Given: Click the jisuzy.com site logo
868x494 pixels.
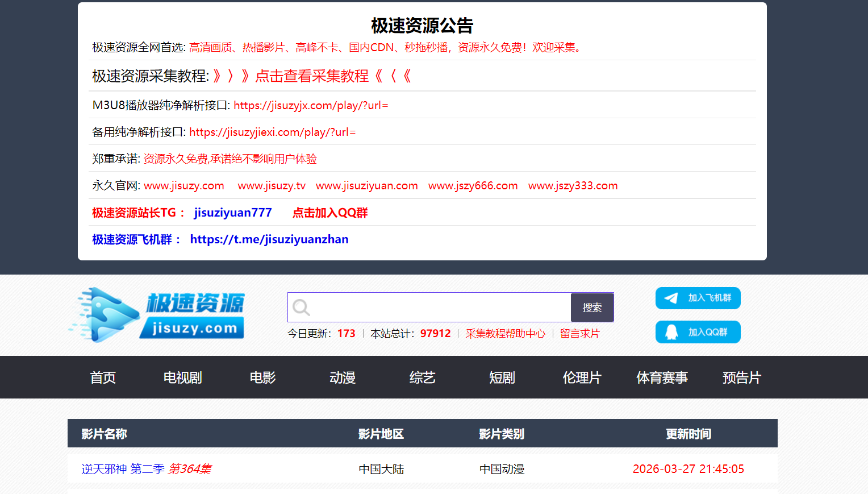Looking at the screenshot, I should [x=157, y=315].
